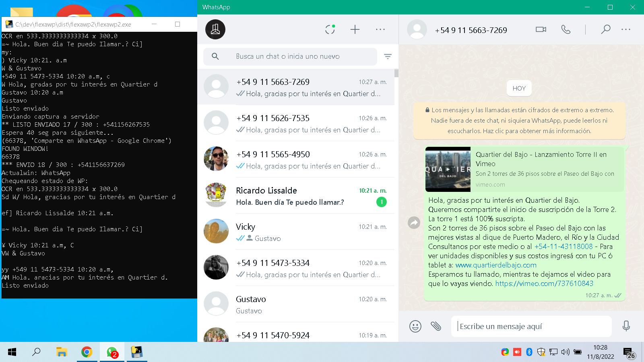Click the profile photo of +54 9 11 5473-5334
This screenshot has height=362, width=644.
[x=216, y=267]
